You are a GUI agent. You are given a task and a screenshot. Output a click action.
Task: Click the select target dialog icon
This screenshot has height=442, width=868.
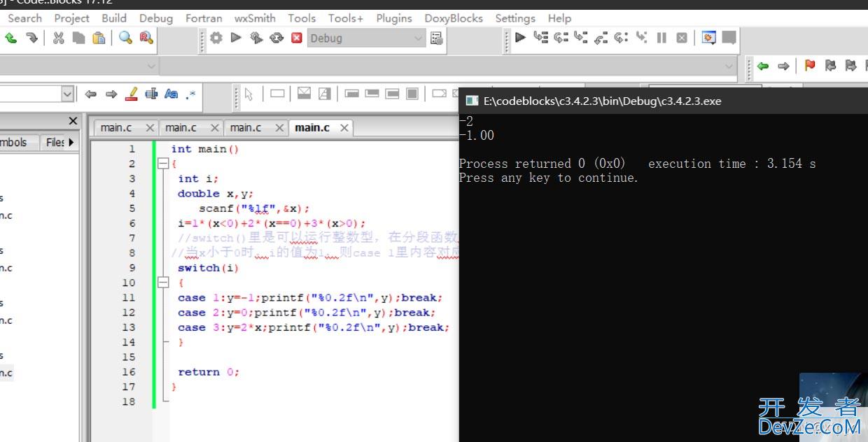pos(437,38)
